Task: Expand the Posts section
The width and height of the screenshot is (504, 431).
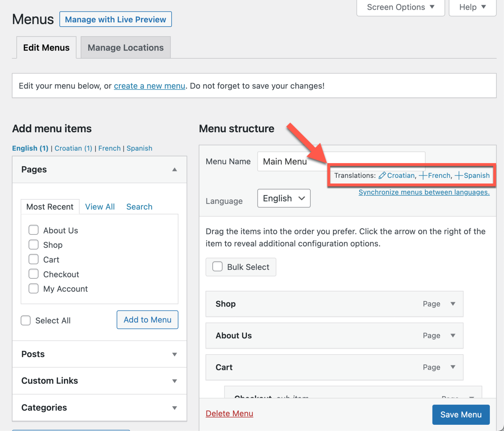Action: (x=175, y=354)
